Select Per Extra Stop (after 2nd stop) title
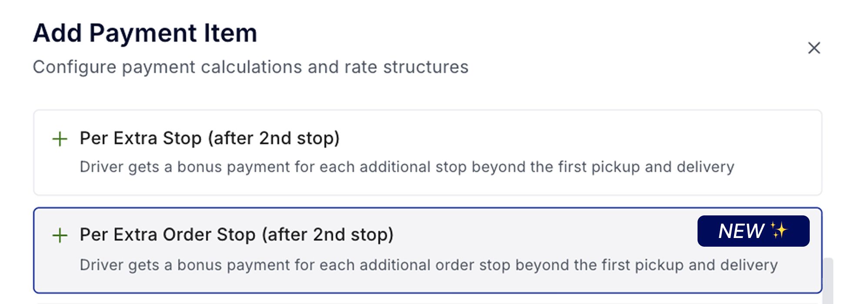 tap(209, 139)
